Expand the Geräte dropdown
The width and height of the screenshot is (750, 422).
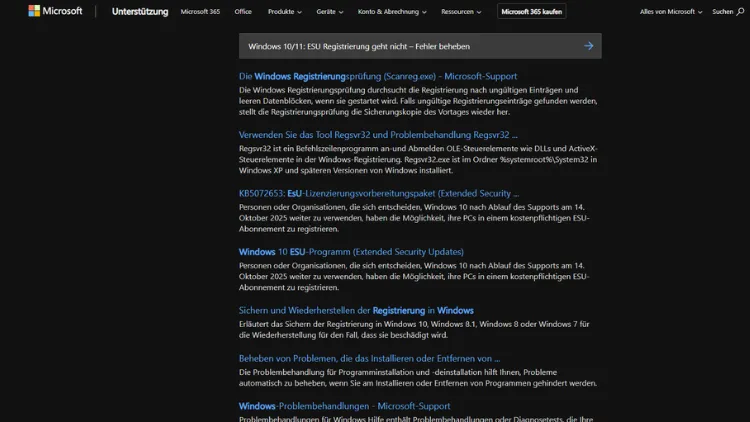point(330,11)
